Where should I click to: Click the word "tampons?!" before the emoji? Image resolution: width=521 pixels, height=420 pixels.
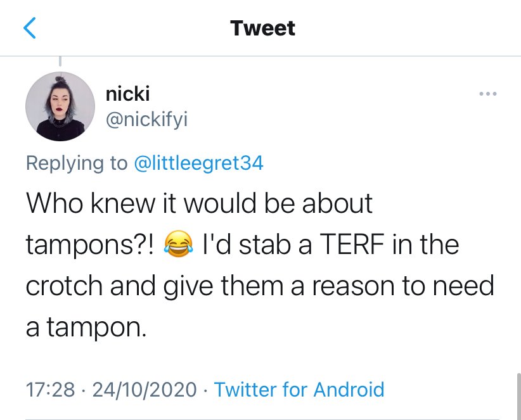point(90,246)
